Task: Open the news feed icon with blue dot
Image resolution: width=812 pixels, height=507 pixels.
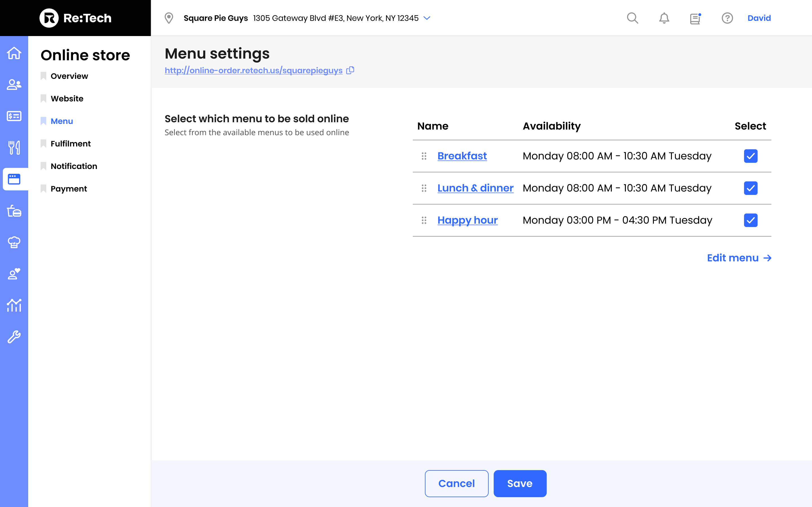Action: 696,18
